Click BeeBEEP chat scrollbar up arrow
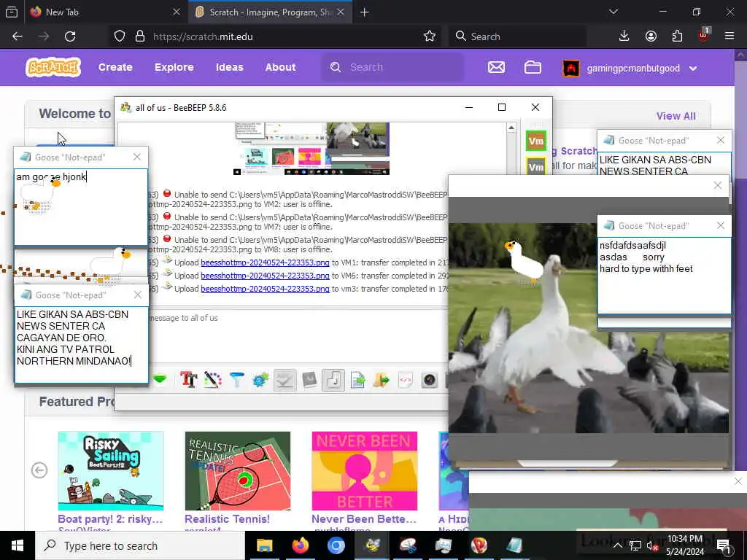Viewport: 747px width, 560px height. tap(511, 128)
